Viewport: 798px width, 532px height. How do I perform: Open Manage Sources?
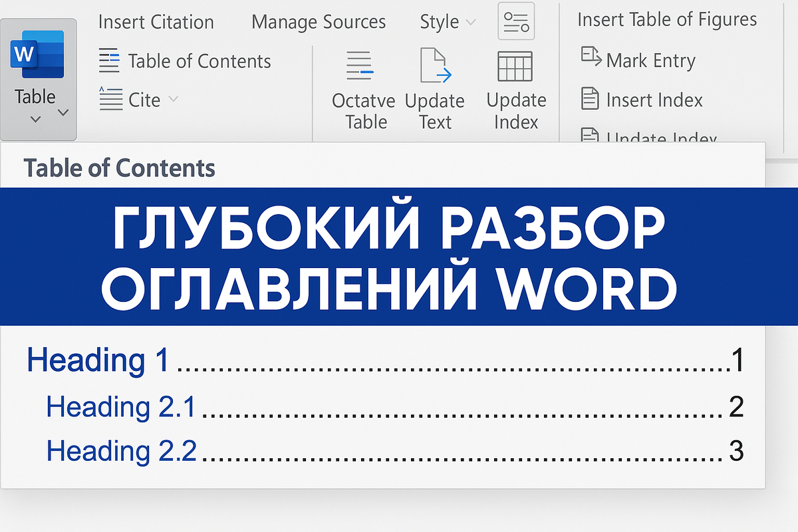pyautogui.click(x=319, y=22)
